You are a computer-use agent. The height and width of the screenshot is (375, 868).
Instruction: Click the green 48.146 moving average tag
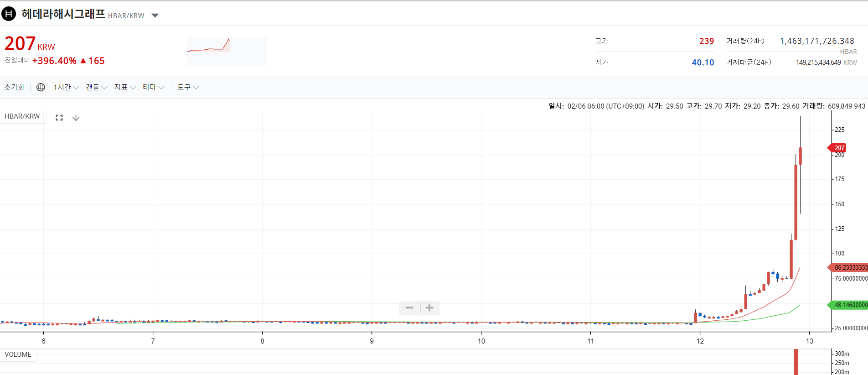[848, 305]
